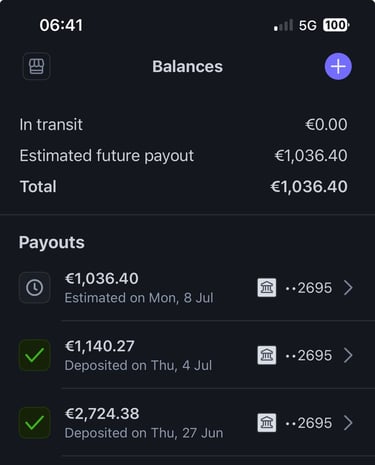
Task: Tap the Total balance amount
Action: tap(309, 186)
